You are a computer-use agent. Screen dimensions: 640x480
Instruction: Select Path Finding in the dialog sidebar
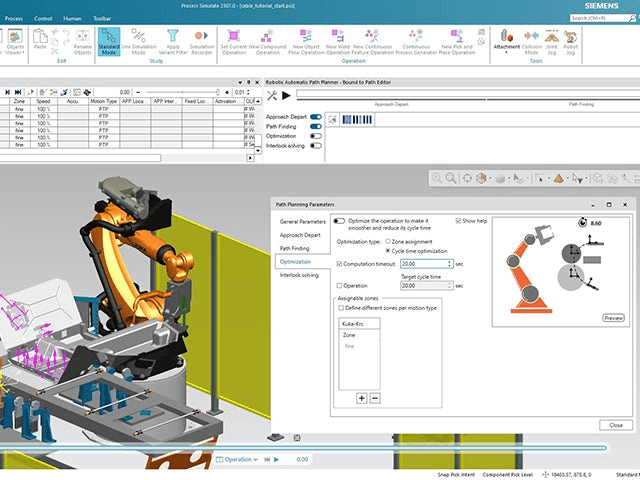[x=294, y=248]
